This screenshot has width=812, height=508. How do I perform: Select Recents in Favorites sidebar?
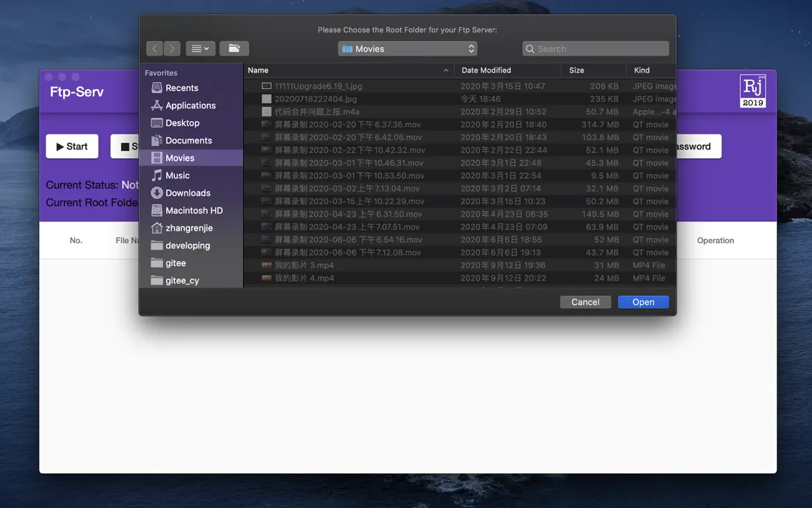pos(181,88)
